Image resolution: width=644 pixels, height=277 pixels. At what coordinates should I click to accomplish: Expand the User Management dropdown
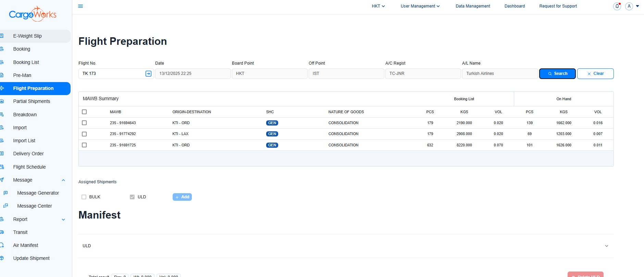tap(420, 6)
